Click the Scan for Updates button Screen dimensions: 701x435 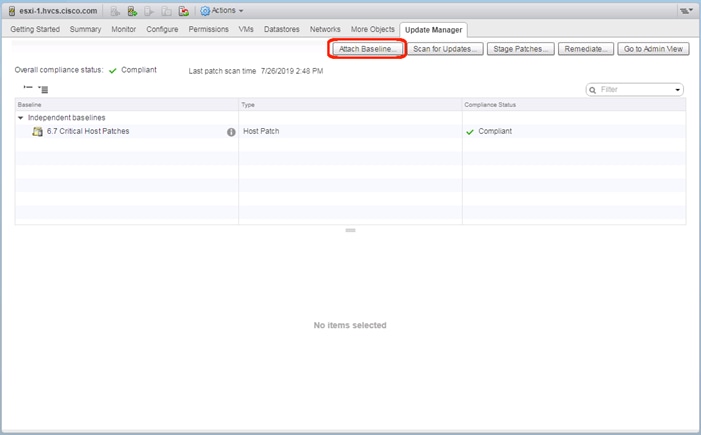445,49
